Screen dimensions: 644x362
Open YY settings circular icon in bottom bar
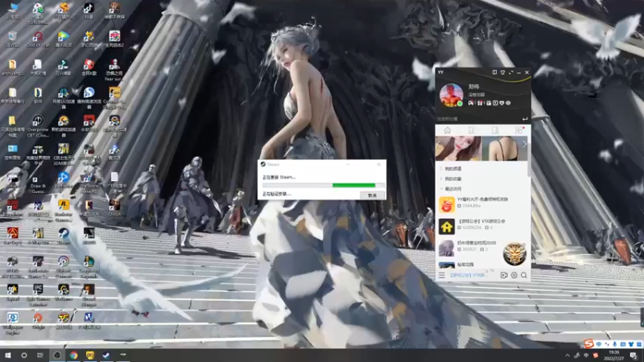click(x=514, y=275)
